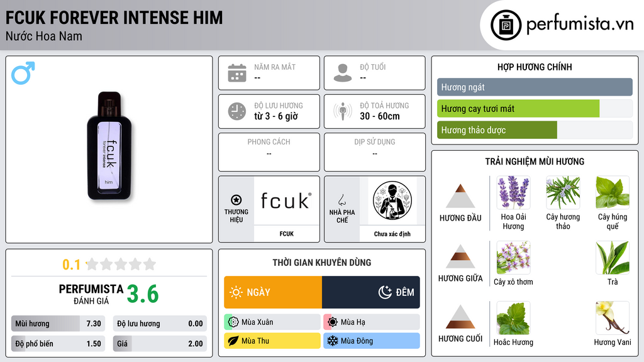The image size is (644, 362).
Task: Open the Hoa Oải Hương note thumbnail
Action: tap(513, 192)
